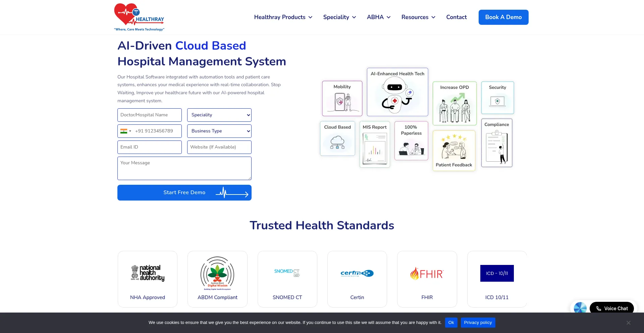Image resolution: width=644 pixels, height=333 pixels.
Task: Click the Mobility feature card icon
Action: [342, 102]
